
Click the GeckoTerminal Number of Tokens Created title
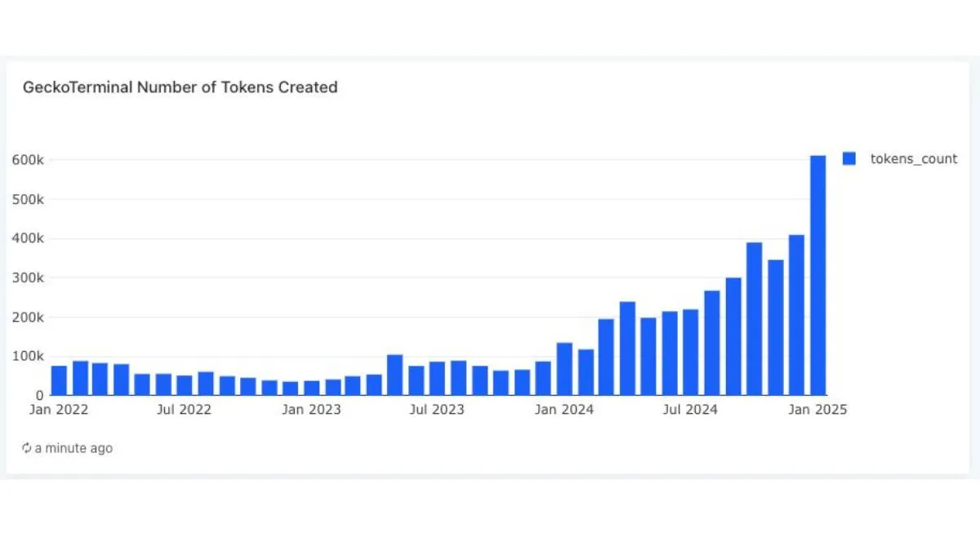point(180,87)
